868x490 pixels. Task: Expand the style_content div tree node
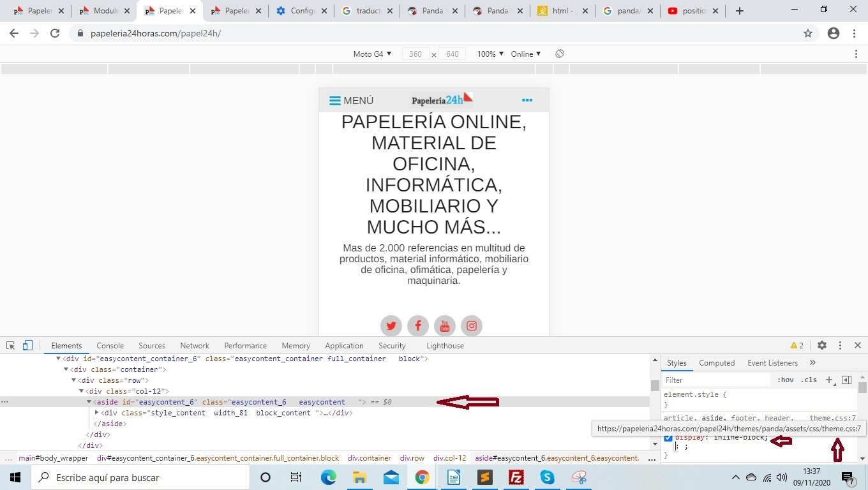click(x=97, y=413)
